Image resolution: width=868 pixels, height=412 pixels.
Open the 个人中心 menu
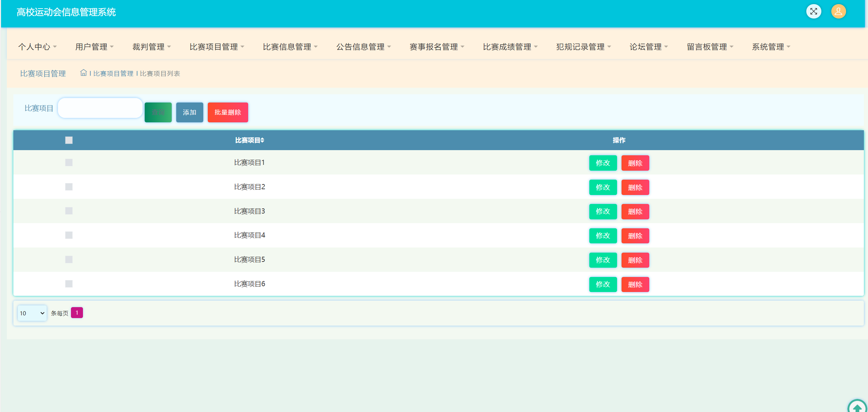37,47
